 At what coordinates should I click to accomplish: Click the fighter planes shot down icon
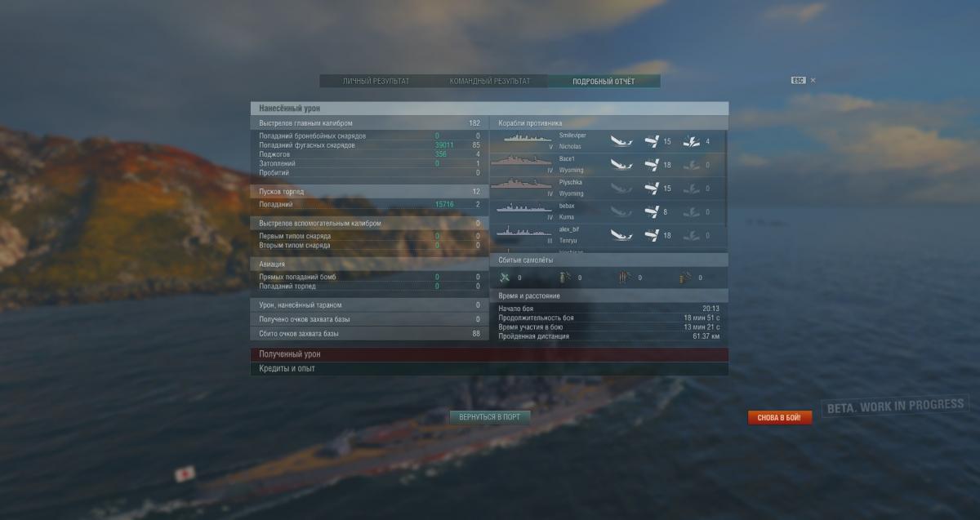(x=505, y=278)
